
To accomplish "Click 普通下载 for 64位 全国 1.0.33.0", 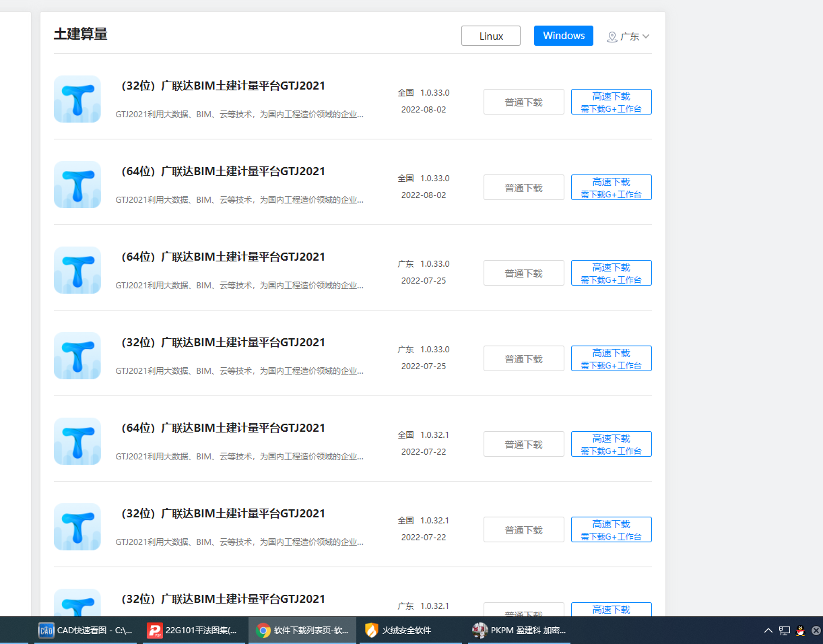I will tap(524, 187).
